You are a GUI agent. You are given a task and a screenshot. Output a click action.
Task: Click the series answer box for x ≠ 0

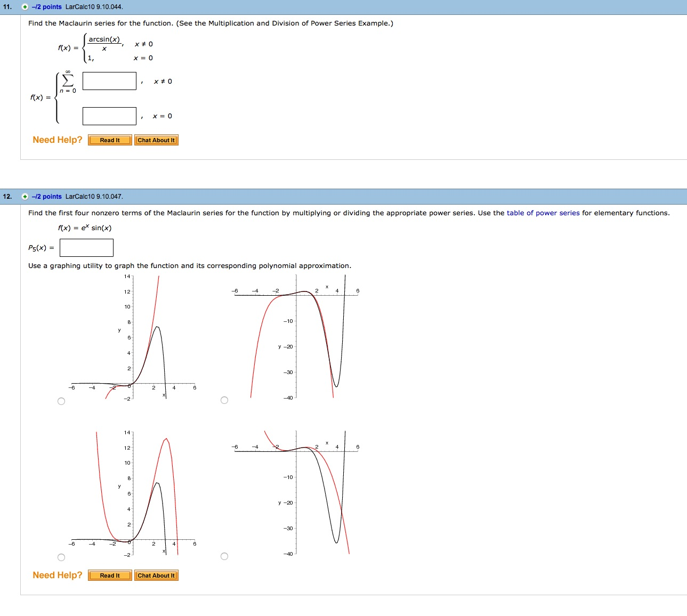click(109, 81)
